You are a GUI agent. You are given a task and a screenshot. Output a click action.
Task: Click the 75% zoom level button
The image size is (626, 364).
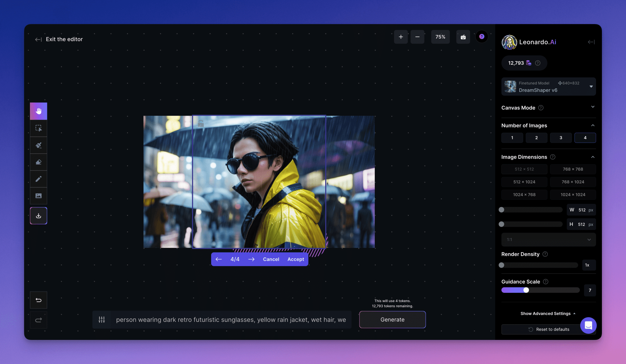tap(440, 37)
